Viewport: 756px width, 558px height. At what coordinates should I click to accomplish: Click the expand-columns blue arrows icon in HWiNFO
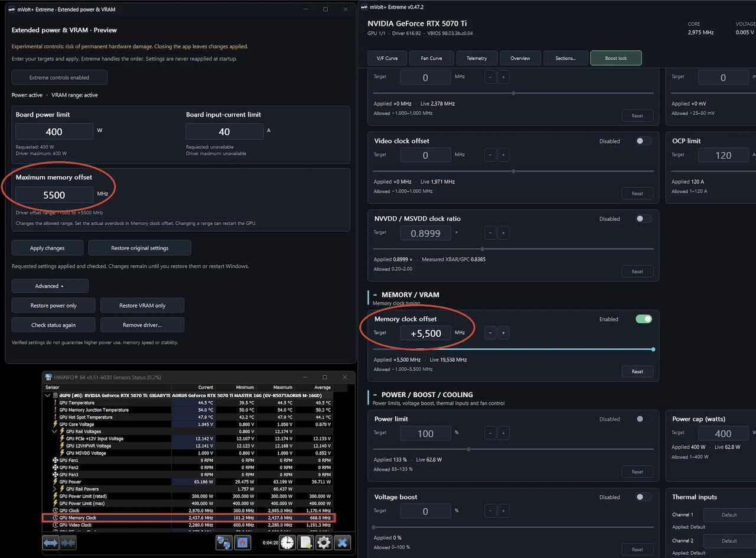tap(51, 543)
